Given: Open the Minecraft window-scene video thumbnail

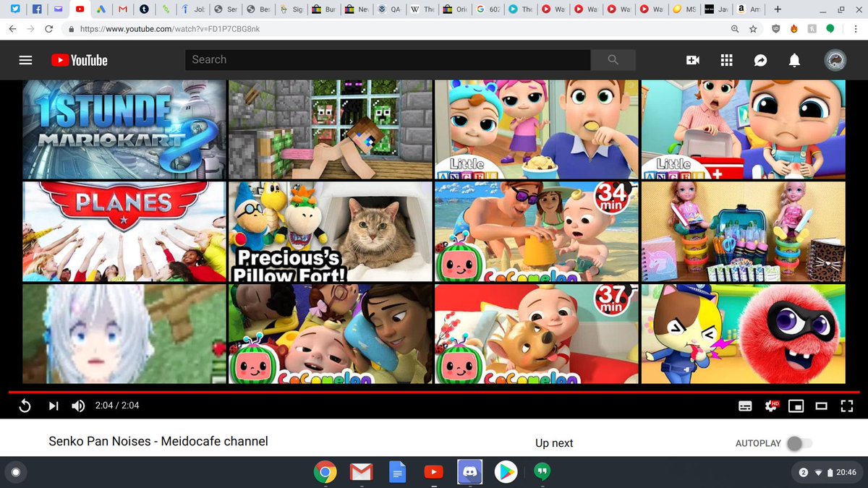Looking at the screenshot, I should click(331, 129).
